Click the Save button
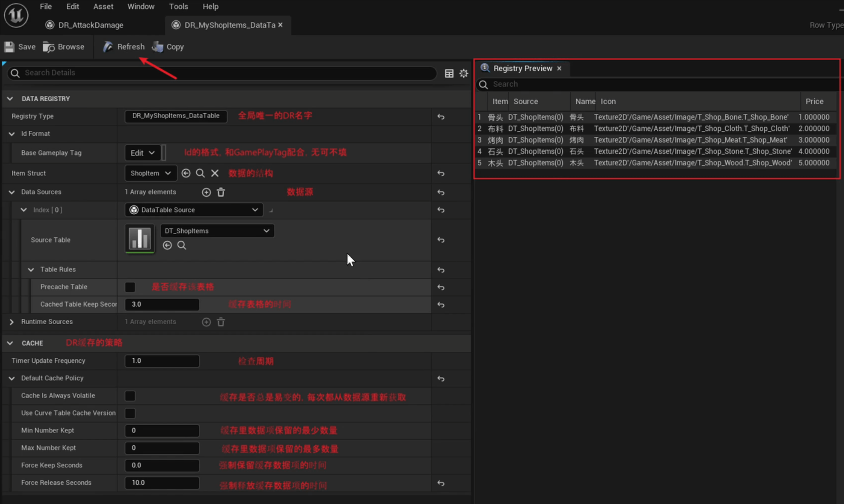This screenshot has height=504, width=844. click(x=20, y=47)
